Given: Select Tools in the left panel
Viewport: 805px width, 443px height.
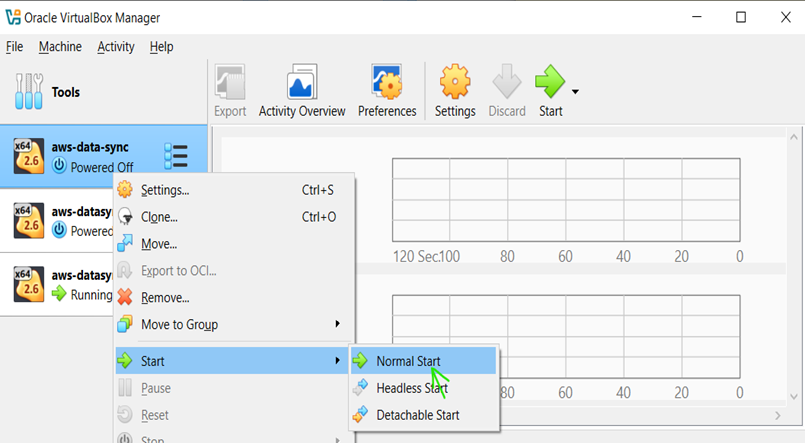Looking at the screenshot, I should click(103, 92).
